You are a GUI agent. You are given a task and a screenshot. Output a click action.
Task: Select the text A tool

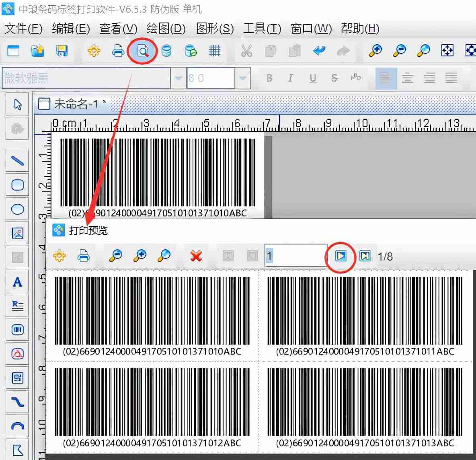17,282
